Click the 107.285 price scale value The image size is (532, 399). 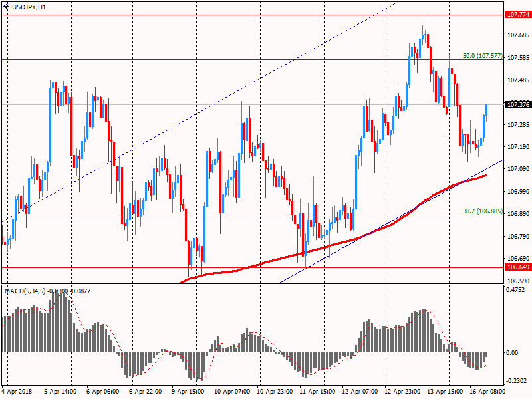click(518, 125)
